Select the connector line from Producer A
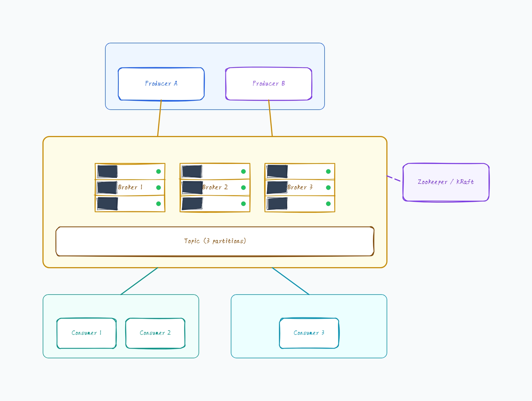Viewport: 532px width, 401px height. point(159,118)
